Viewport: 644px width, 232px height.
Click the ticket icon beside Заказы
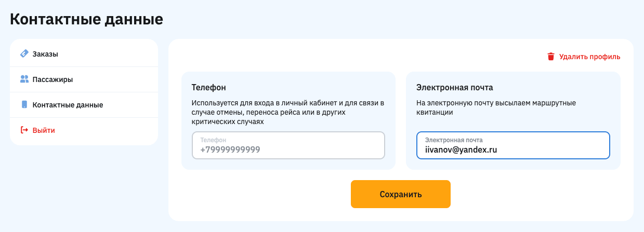coord(24,53)
